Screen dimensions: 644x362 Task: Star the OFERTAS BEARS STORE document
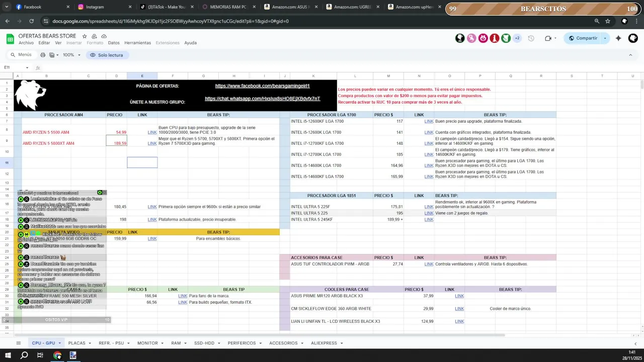85,36
